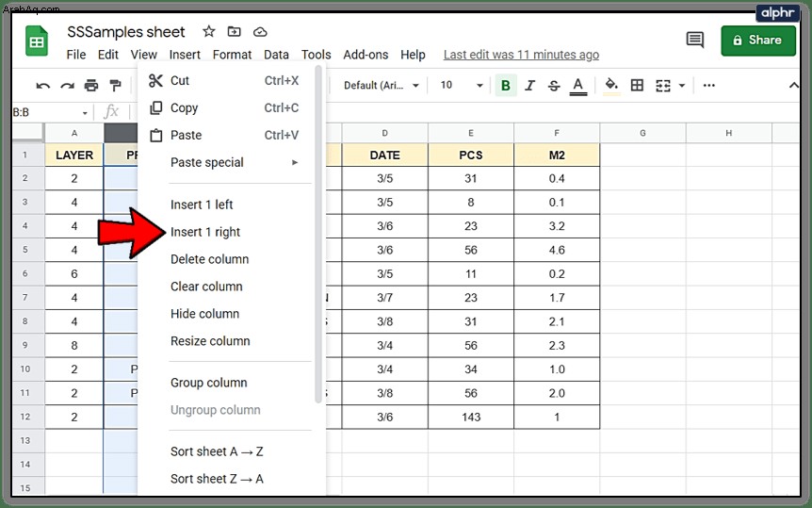The image size is (812, 508).
Task: Check the cloud save status icon
Action: 260,32
